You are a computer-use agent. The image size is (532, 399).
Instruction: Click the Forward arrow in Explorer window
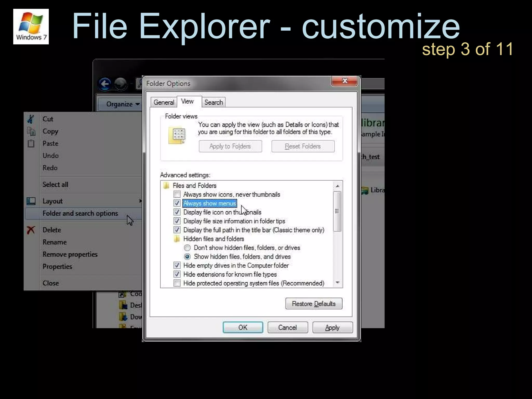[x=121, y=84]
